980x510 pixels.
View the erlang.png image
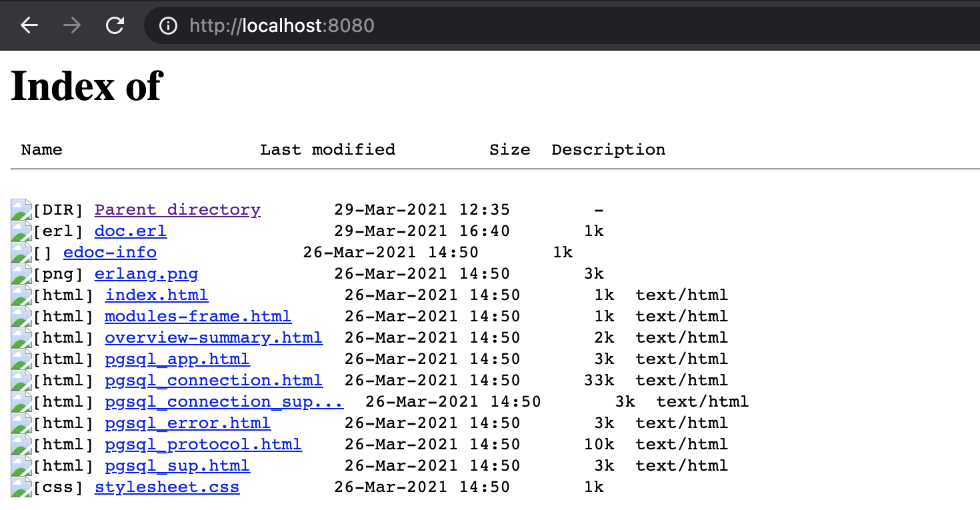[146, 273]
